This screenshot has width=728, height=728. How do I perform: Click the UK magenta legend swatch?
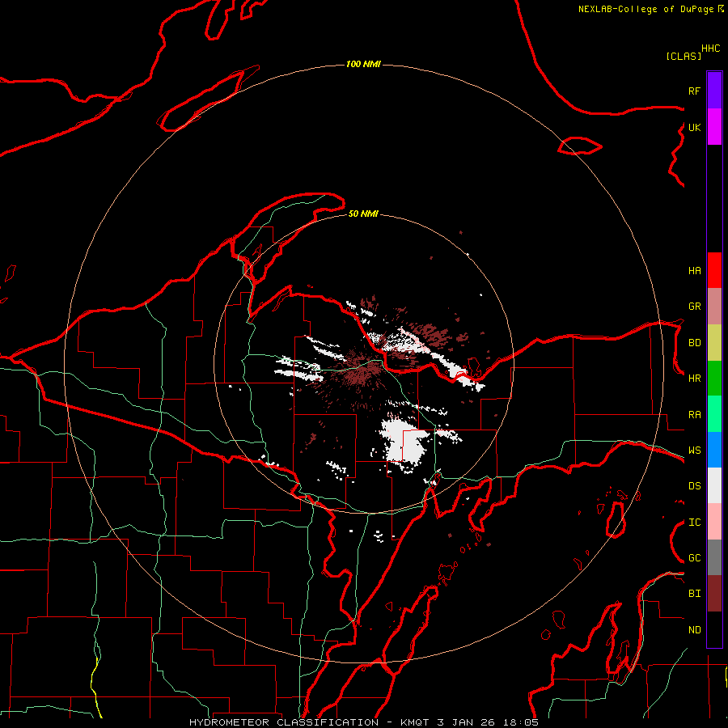[714, 127]
